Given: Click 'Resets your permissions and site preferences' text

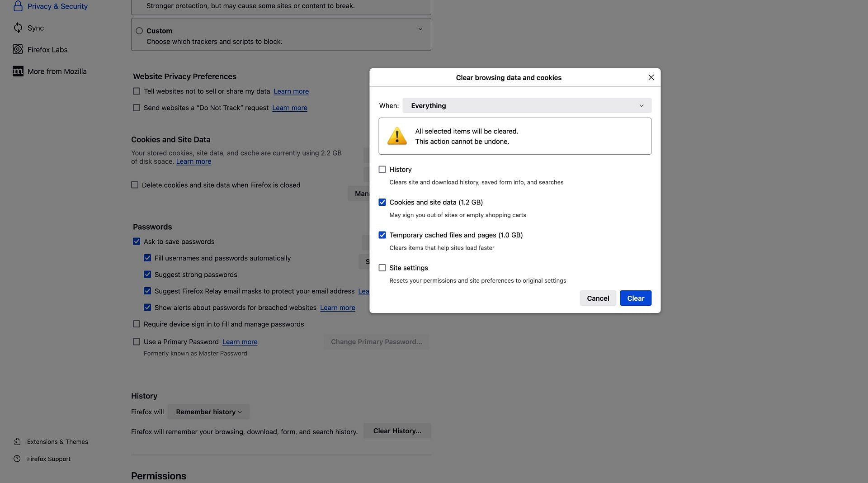Looking at the screenshot, I should coord(477,281).
